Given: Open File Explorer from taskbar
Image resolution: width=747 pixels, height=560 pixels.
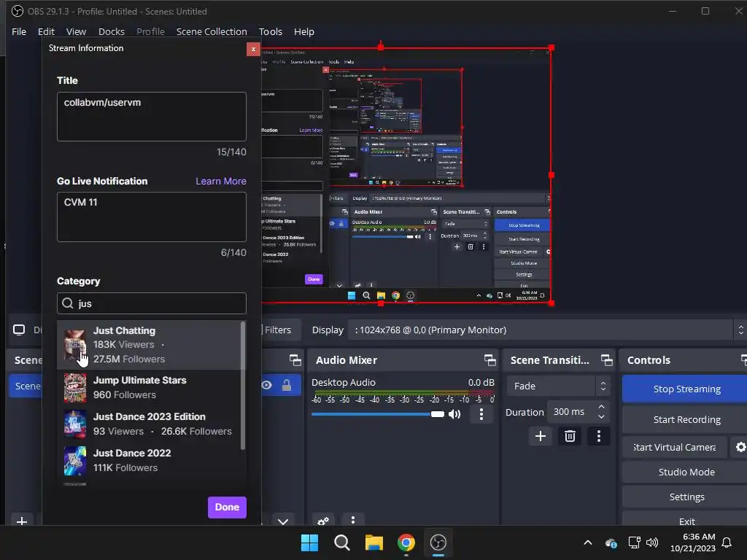Looking at the screenshot, I should point(374,542).
